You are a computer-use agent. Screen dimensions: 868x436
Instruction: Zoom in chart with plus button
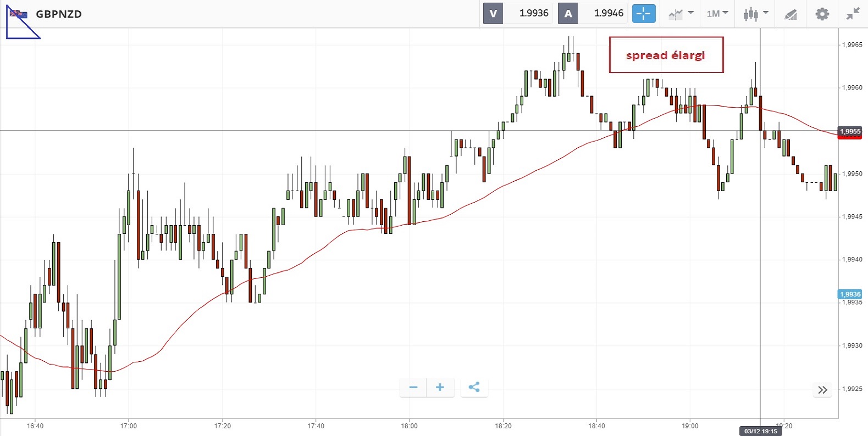[x=440, y=387]
